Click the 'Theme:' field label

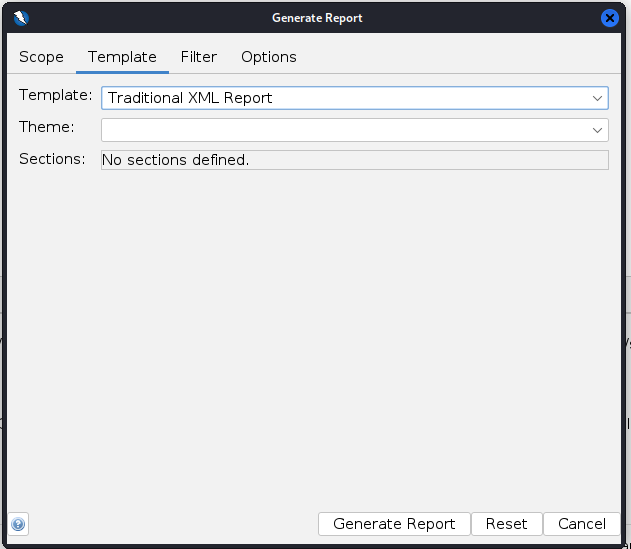[46, 127]
